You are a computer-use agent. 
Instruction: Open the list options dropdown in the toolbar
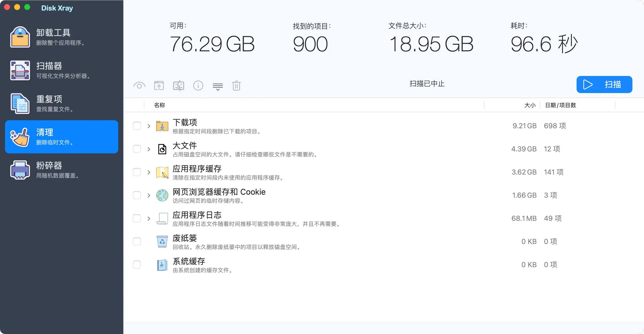pyautogui.click(x=218, y=87)
